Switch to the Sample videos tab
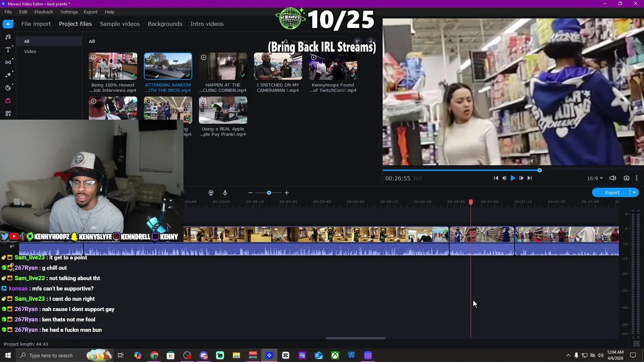The width and height of the screenshot is (644, 362). click(x=120, y=24)
